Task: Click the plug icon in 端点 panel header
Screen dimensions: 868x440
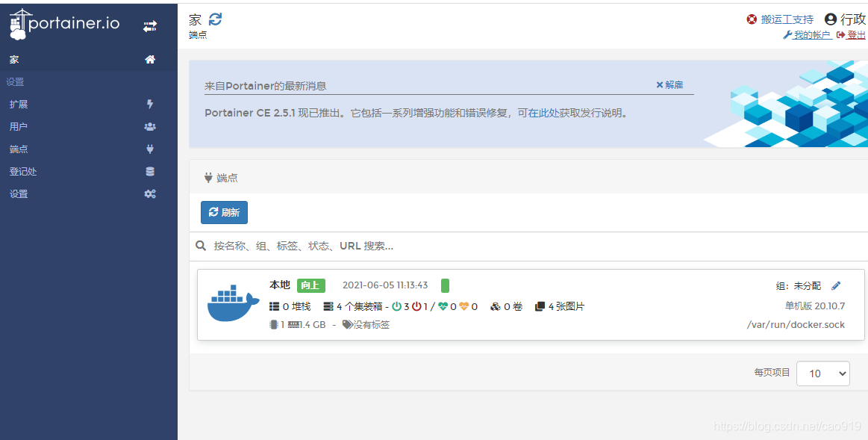Action: [x=209, y=178]
